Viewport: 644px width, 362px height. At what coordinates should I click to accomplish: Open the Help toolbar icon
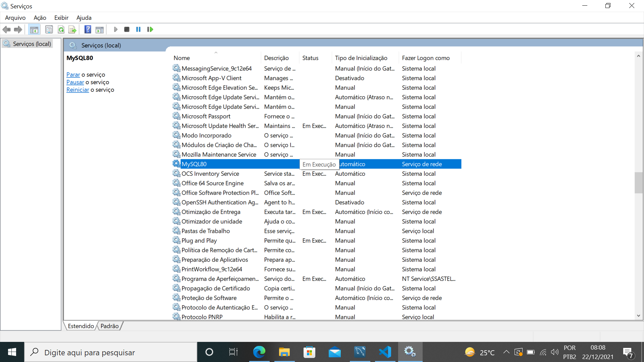pyautogui.click(x=88, y=29)
